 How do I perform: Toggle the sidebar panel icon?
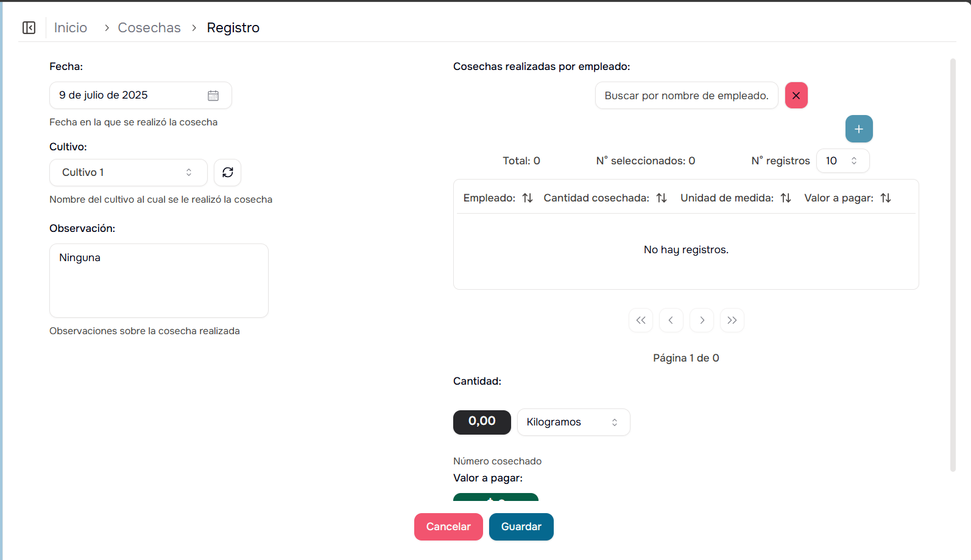29,28
